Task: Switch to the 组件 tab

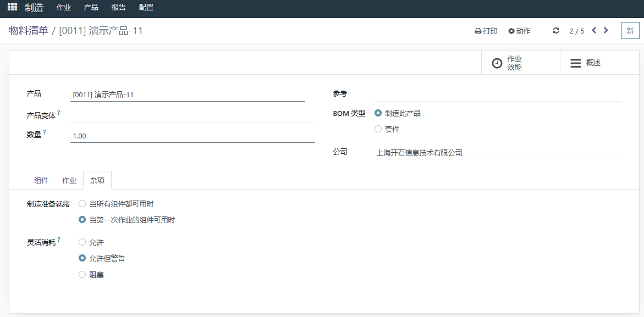Action: point(41,180)
